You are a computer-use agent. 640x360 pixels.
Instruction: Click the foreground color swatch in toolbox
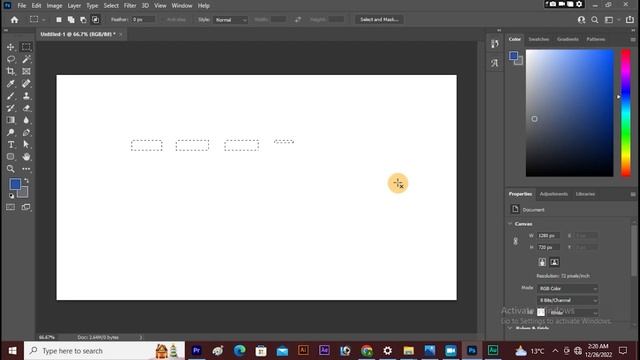[x=15, y=184]
